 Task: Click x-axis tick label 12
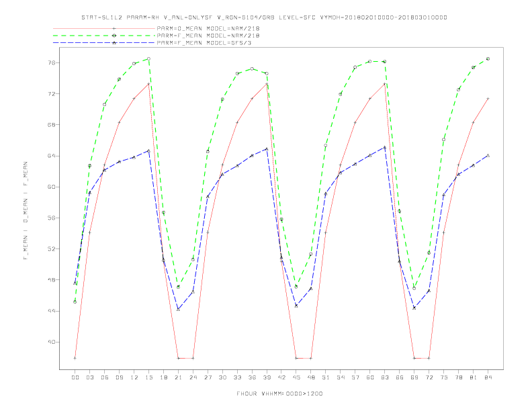coord(134,377)
